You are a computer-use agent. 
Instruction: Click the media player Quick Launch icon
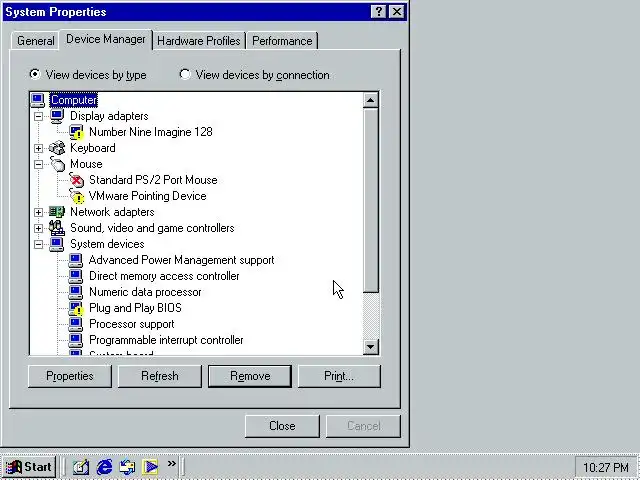[150, 467]
